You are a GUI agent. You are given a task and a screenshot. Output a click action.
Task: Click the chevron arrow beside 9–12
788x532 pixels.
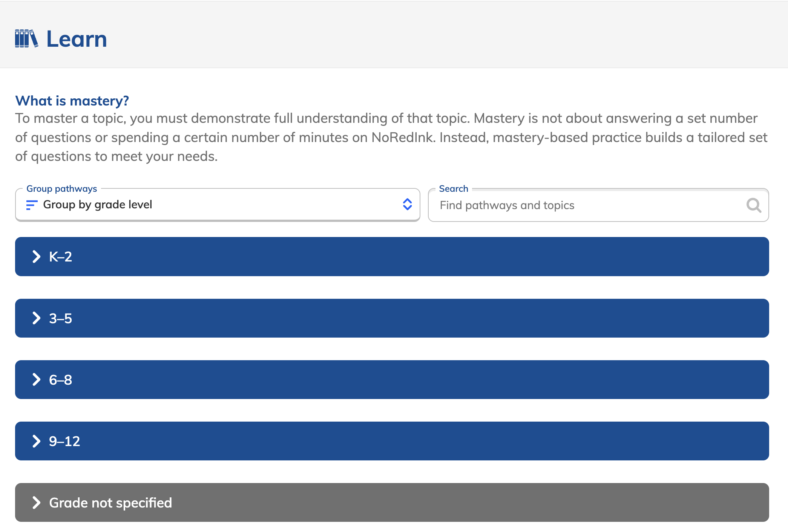36,441
